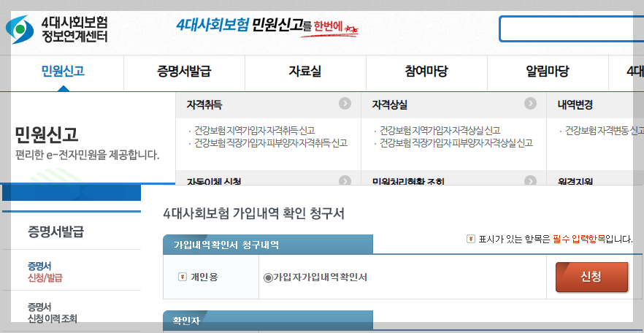This screenshot has width=644, height=333.
Task: Open 건강보험 직장가입자 피부양자 자격상실 신고 link
Action: coord(456,143)
